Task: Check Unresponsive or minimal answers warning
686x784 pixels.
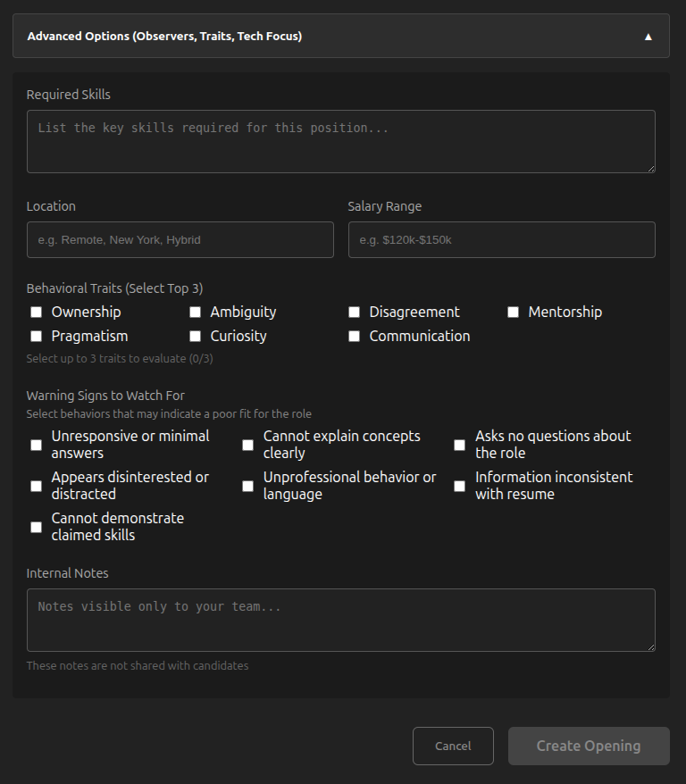Action: pyautogui.click(x=37, y=445)
